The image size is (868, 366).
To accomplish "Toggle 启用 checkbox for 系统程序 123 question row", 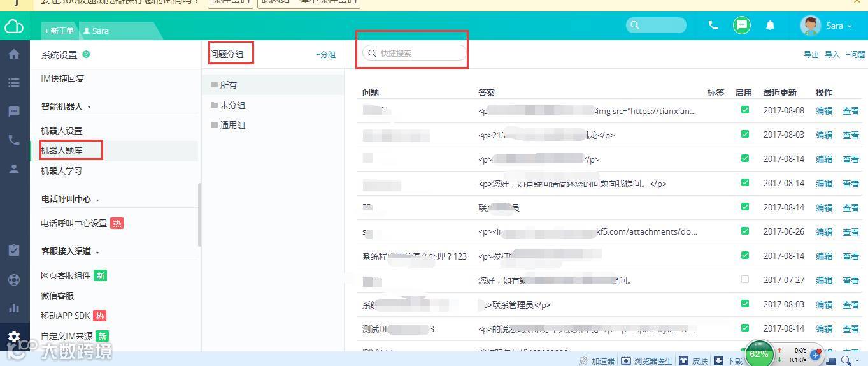I will point(744,256).
